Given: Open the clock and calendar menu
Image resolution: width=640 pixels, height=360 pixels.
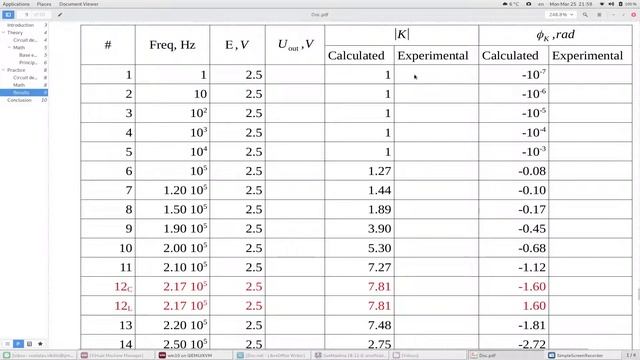Looking at the screenshot, I should click(x=571, y=4).
